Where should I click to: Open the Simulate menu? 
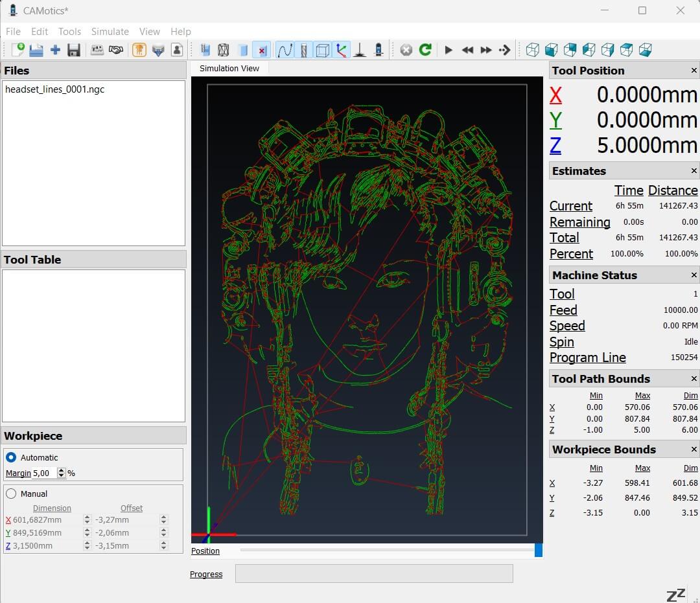pos(110,31)
